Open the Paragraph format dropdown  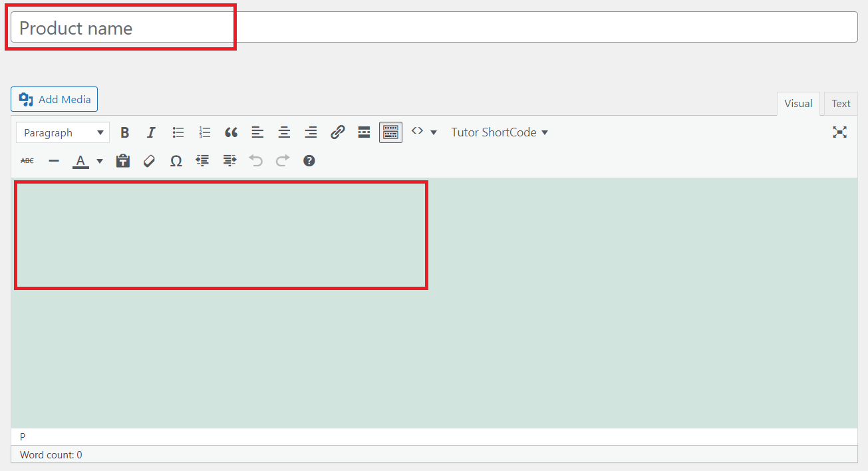[63, 132]
